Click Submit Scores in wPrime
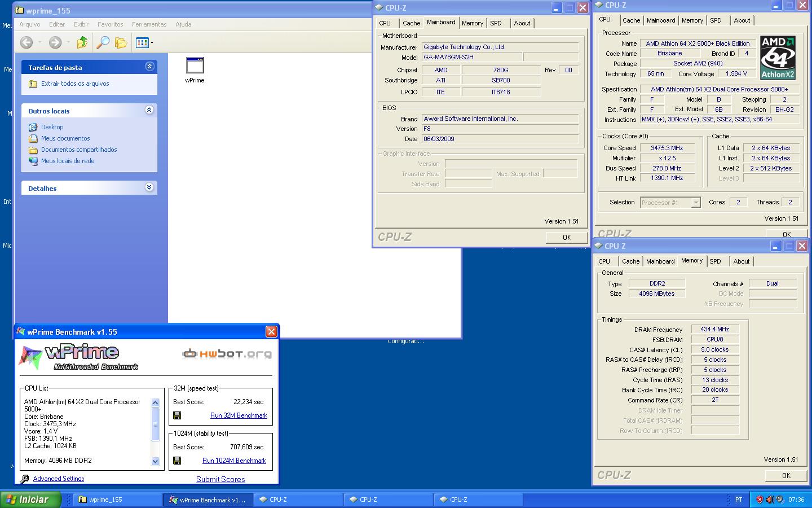Screen dimensions: 812x508 [x=220, y=479]
